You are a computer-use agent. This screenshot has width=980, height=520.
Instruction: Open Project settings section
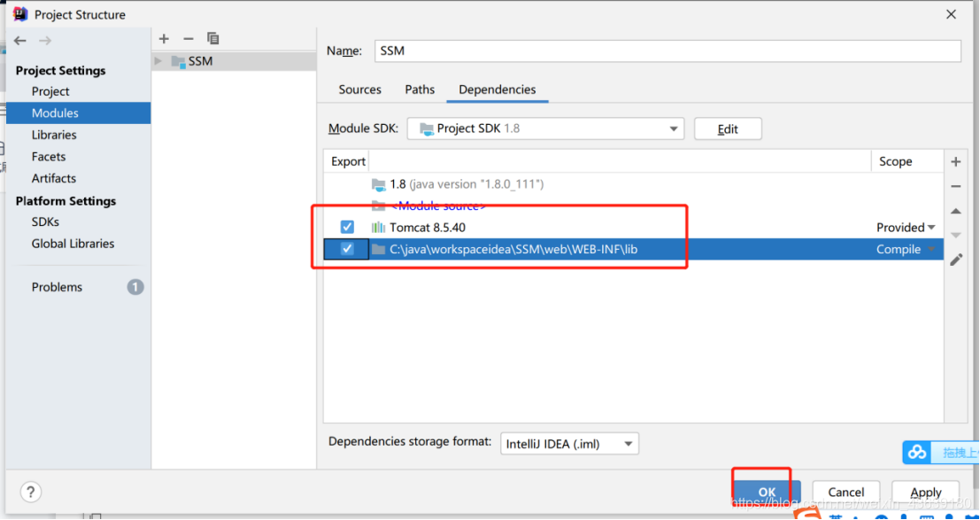[x=50, y=91]
